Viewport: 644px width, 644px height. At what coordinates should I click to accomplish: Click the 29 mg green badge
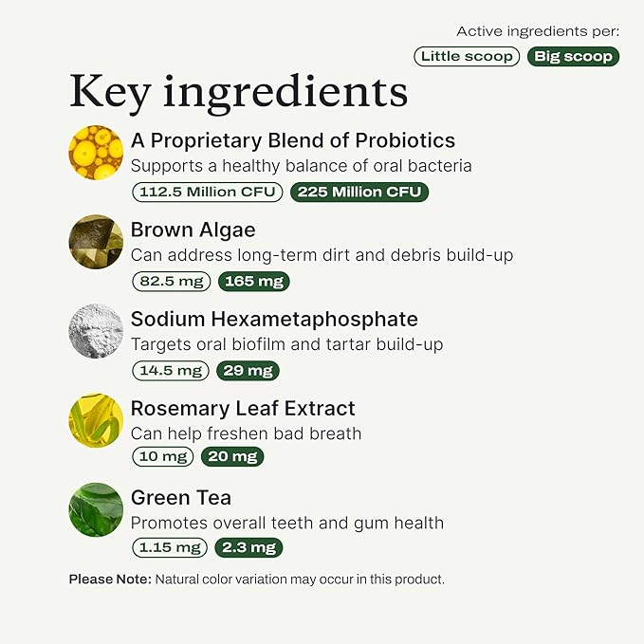click(x=248, y=371)
